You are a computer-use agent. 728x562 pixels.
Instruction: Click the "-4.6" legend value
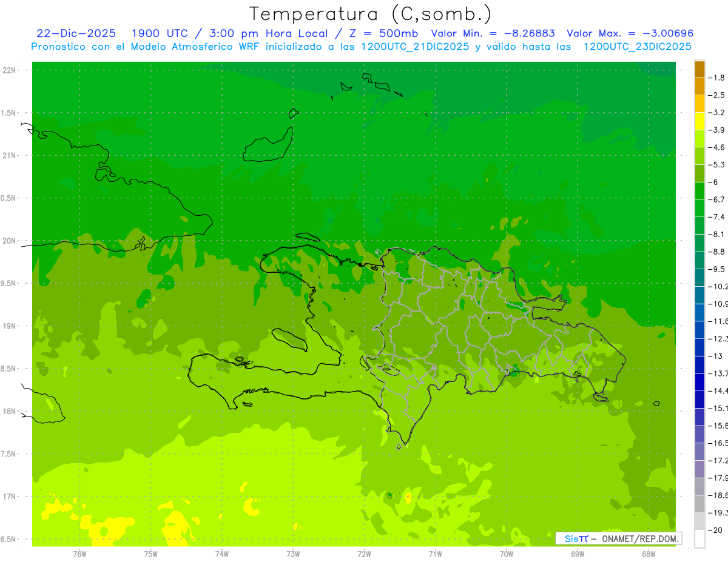pos(718,147)
